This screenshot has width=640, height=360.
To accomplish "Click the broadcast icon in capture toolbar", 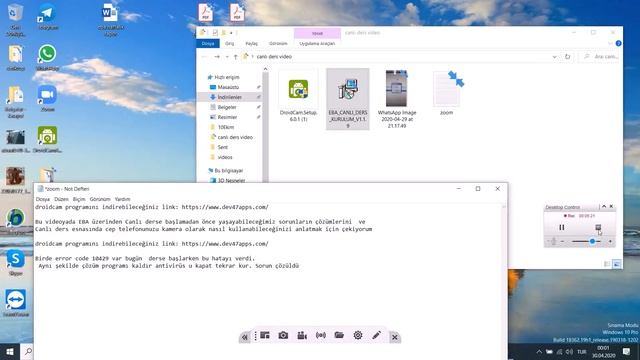I will pos(321,335).
